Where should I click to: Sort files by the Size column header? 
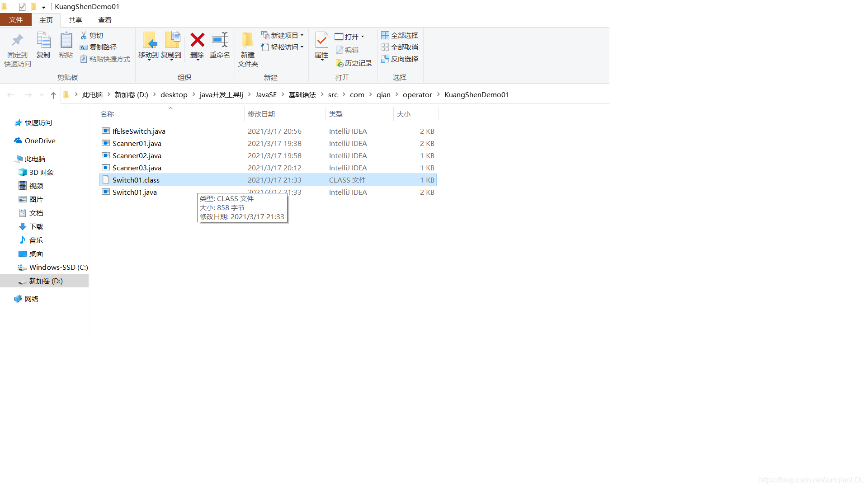click(416, 114)
